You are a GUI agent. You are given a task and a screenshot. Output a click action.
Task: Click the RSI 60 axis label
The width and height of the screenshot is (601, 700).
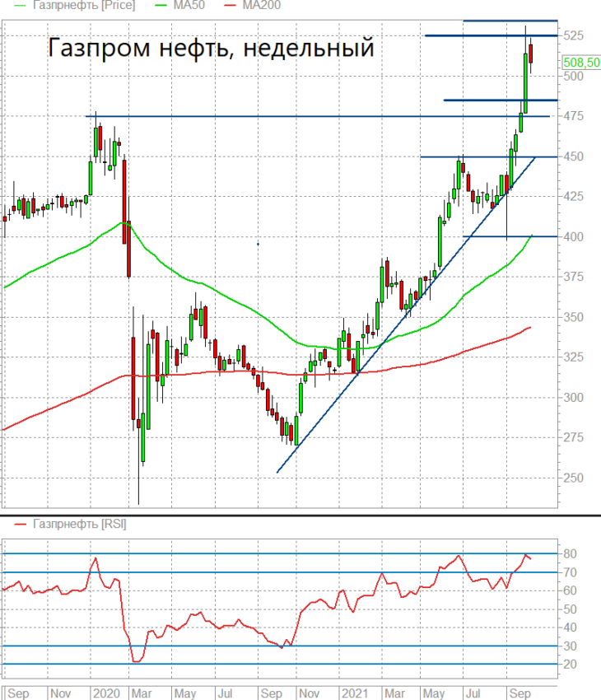(x=571, y=590)
